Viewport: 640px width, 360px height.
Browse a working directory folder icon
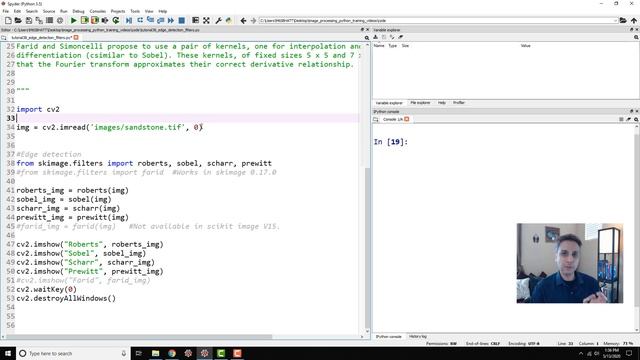[623, 20]
